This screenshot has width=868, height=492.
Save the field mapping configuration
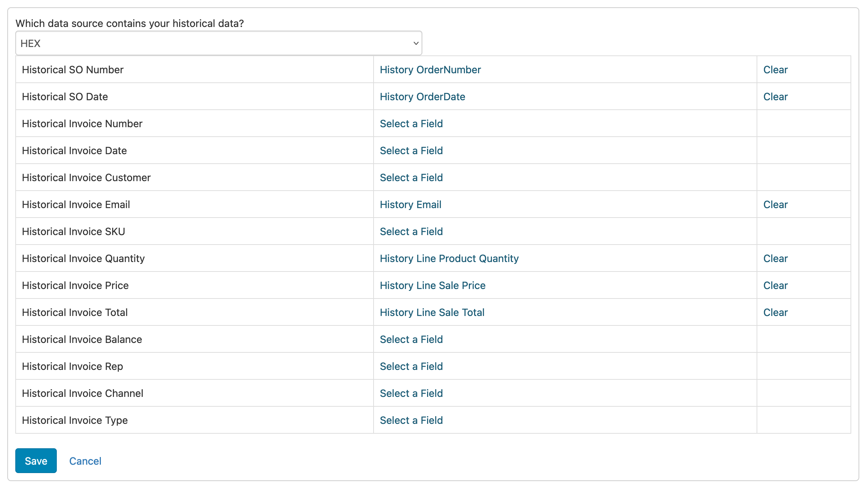(x=36, y=461)
